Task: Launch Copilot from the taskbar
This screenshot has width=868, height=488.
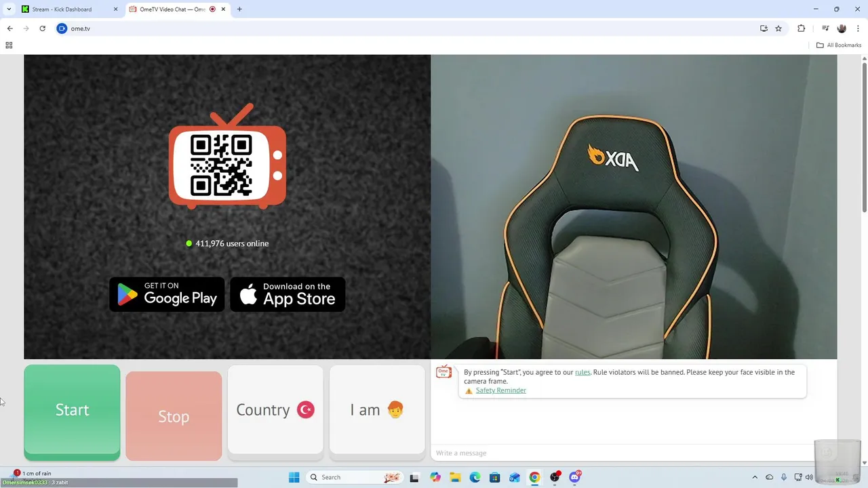Action: click(435, 477)
